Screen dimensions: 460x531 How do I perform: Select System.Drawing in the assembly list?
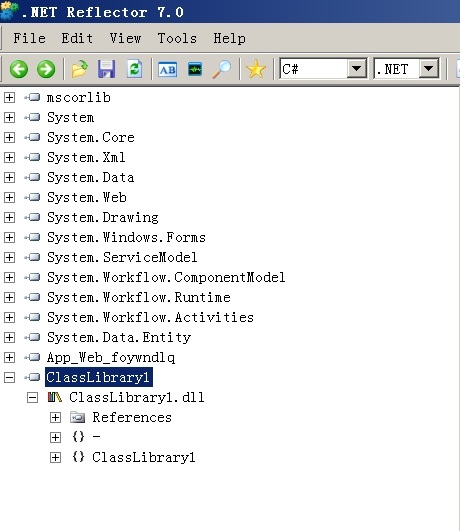pyautogui.click(x=103, y=217)
